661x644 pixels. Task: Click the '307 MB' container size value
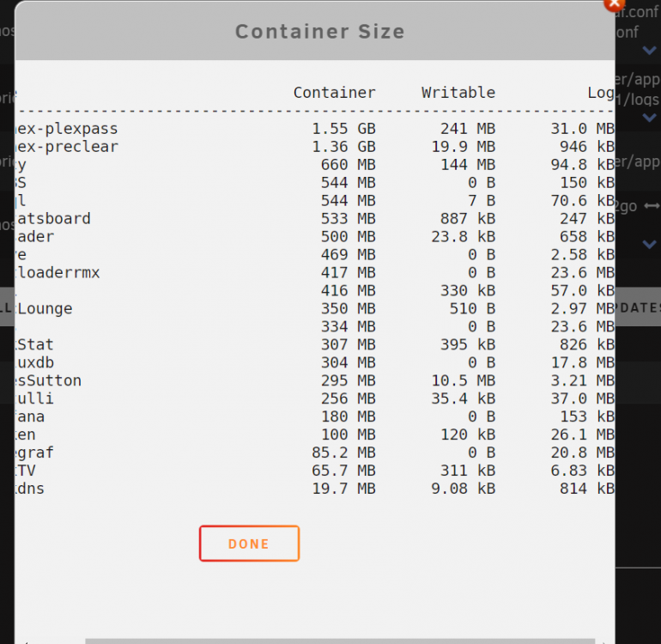click(349, 344)
